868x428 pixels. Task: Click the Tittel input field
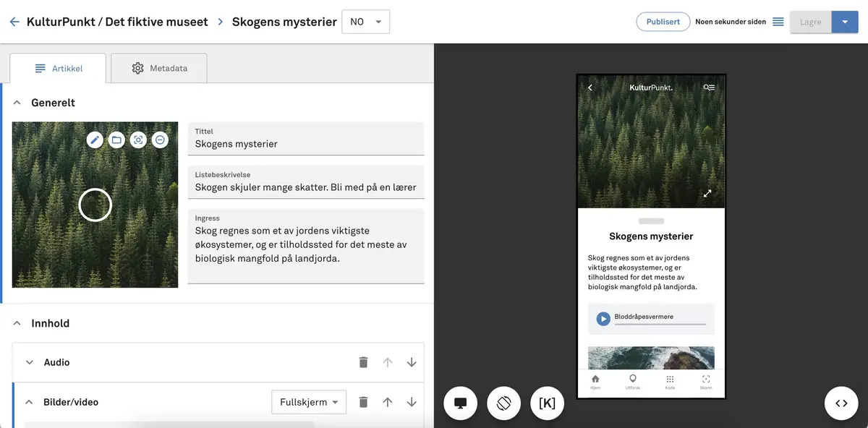306,144
